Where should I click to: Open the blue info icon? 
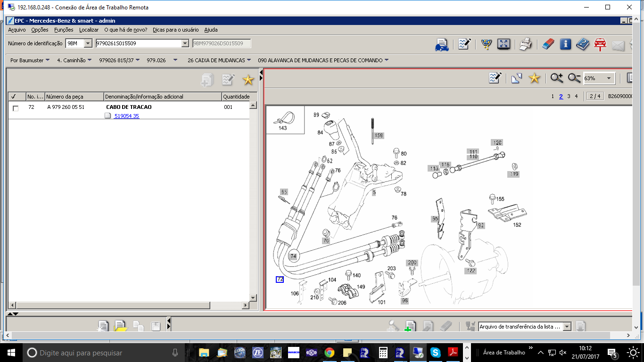coord(565,44)
